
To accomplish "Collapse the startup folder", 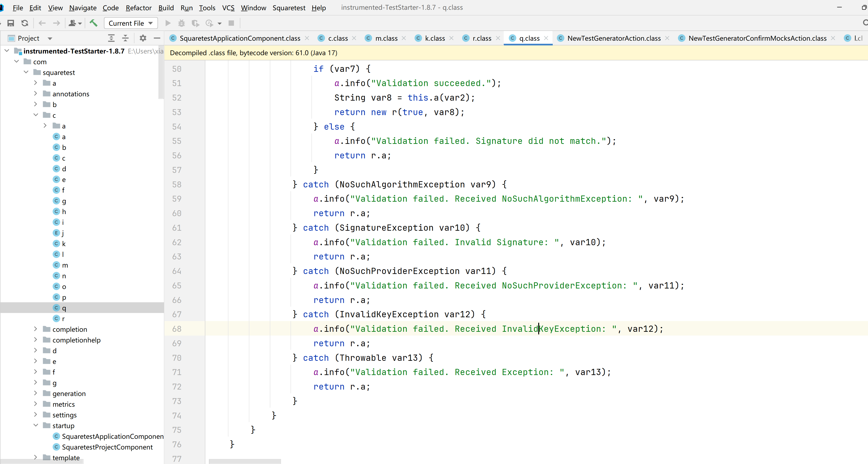I will click(x=35, y=425).
